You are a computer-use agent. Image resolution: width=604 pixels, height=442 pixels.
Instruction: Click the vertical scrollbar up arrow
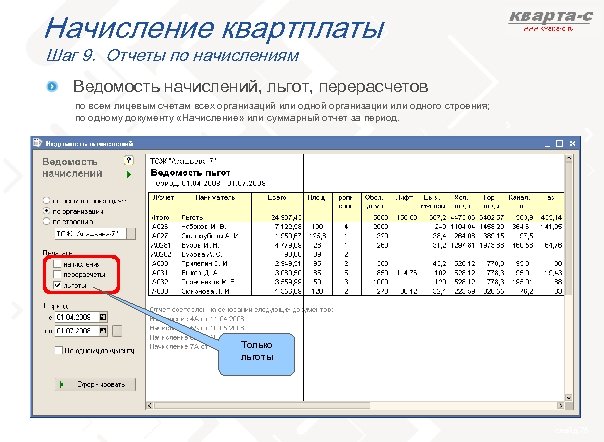click(x=569, y=158)
